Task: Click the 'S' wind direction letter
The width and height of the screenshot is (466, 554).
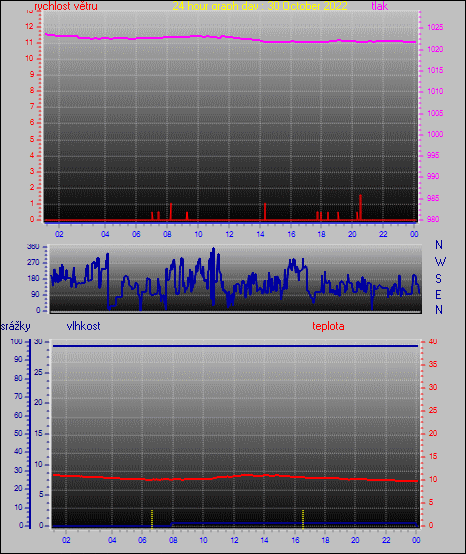Action: [438, 279]
